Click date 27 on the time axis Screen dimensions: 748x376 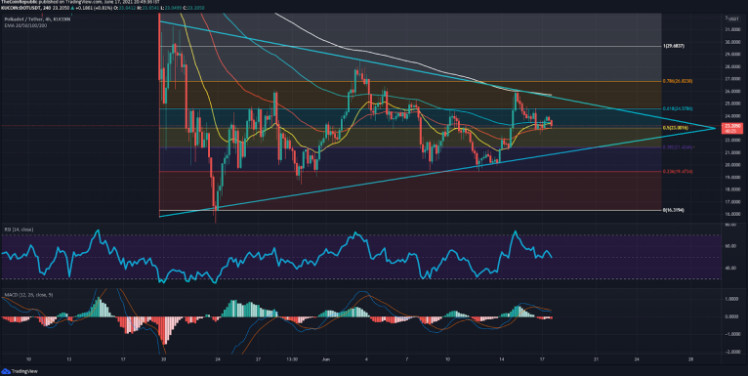pos(258,358)
